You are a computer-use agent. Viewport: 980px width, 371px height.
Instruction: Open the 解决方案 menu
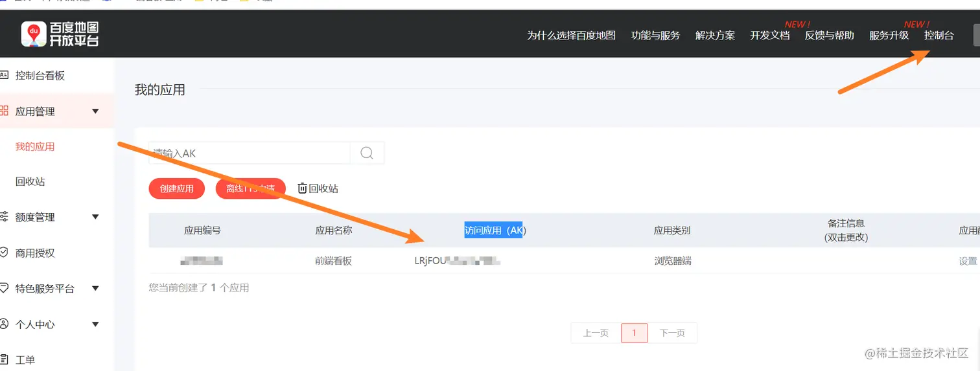pyautogui.click(x=715, y=36)
